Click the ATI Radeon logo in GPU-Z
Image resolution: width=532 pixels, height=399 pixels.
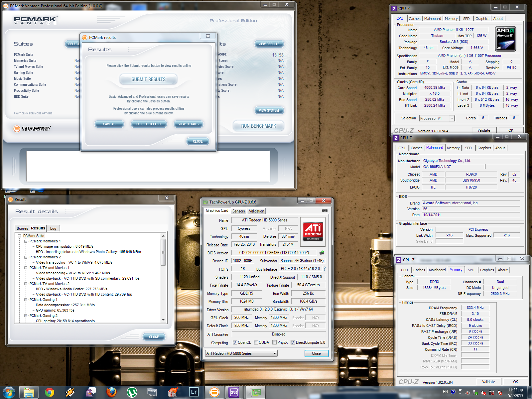point(313,231)
